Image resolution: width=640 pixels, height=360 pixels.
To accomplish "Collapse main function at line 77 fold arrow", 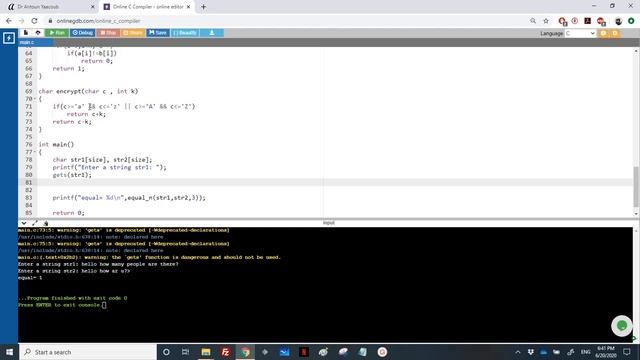I will (35, 152).
